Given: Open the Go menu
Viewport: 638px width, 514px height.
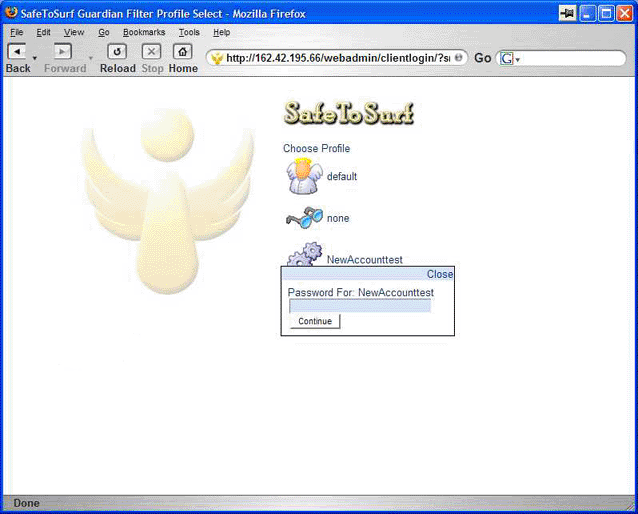Looking at the screenshot, I should coord(104,32).
